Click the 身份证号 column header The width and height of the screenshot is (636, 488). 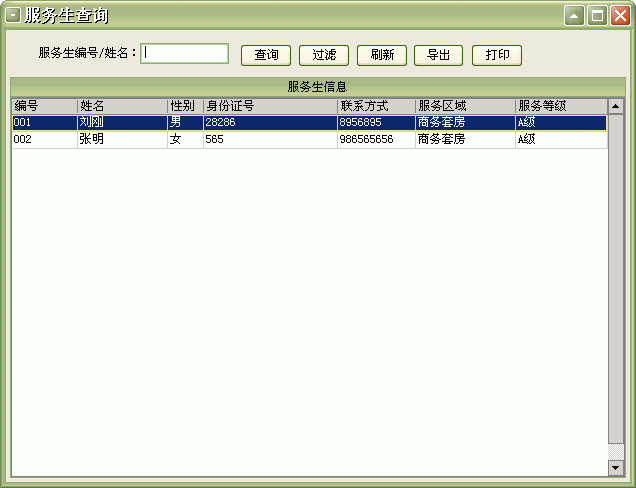click(x=270, y=106)
